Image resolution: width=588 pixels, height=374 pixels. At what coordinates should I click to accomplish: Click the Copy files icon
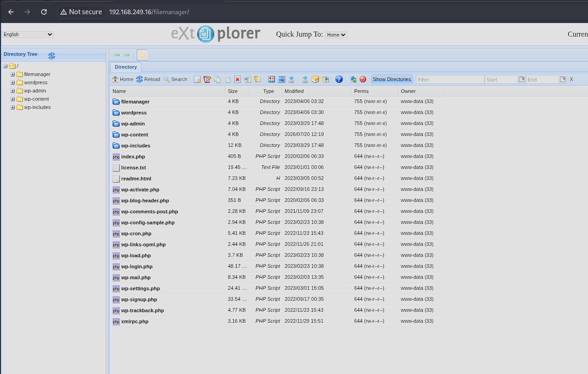pyautogui.click(x=217, y=79)
